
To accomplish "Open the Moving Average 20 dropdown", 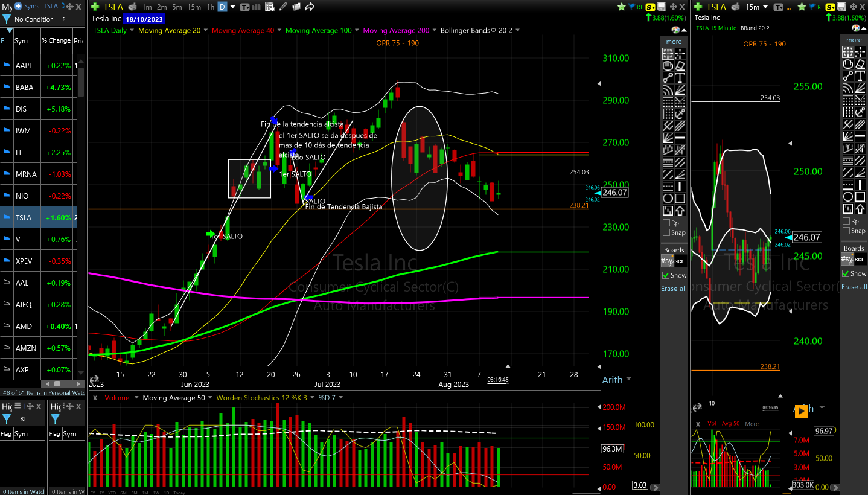I will point(205,30).
